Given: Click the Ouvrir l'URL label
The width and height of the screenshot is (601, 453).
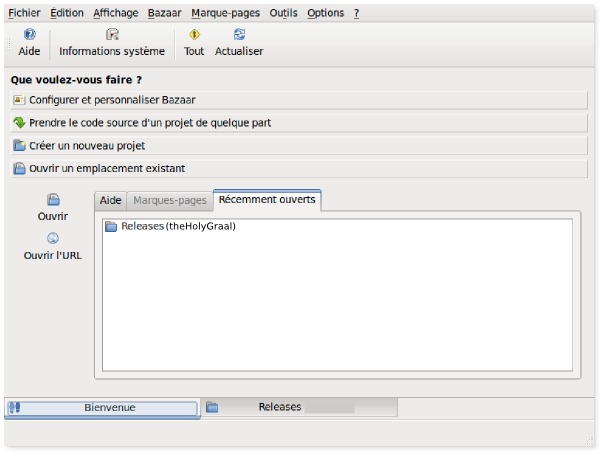Looking at the screenshot, I should [53, 256].
